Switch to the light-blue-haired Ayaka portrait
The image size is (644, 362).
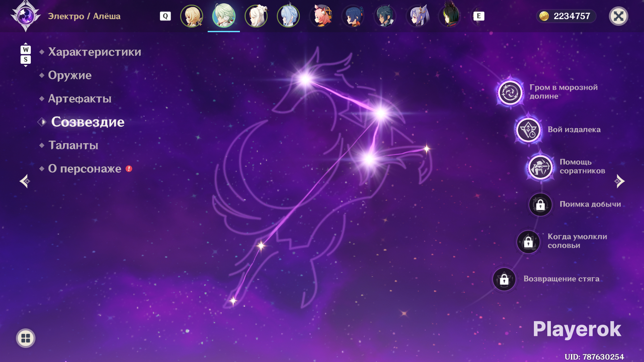pos(288,16)
